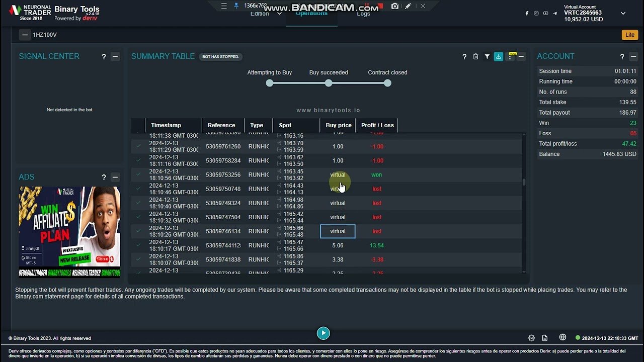The height and width of the screenshot is (362, 644).
Task: Download the summary table data
Action: (x=498, y=57)
